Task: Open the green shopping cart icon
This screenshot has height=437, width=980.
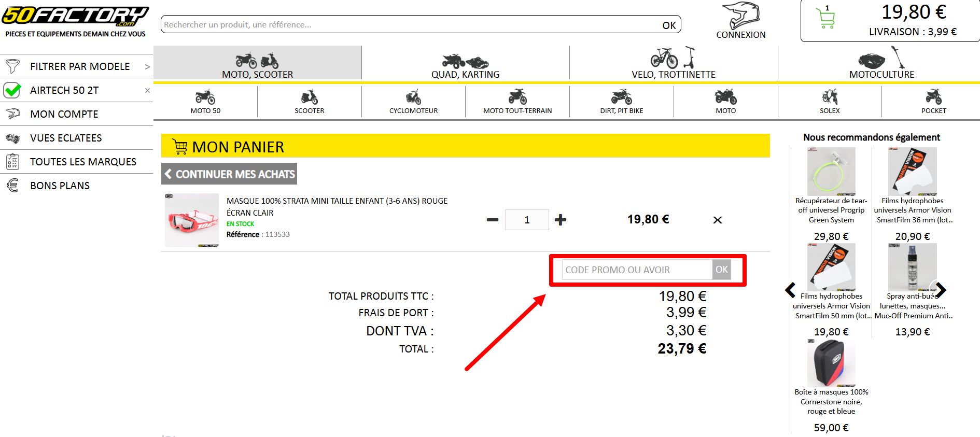Action: pos(825,19)
